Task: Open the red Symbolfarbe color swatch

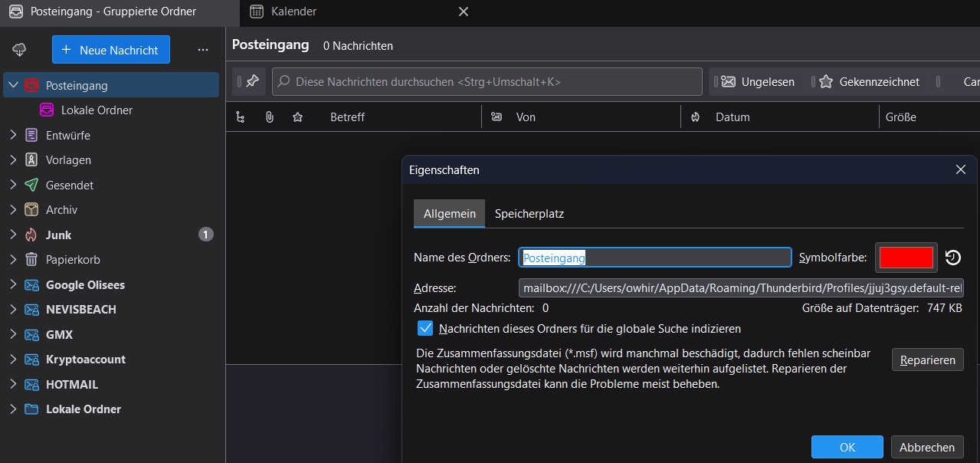Action: [906, 258]
